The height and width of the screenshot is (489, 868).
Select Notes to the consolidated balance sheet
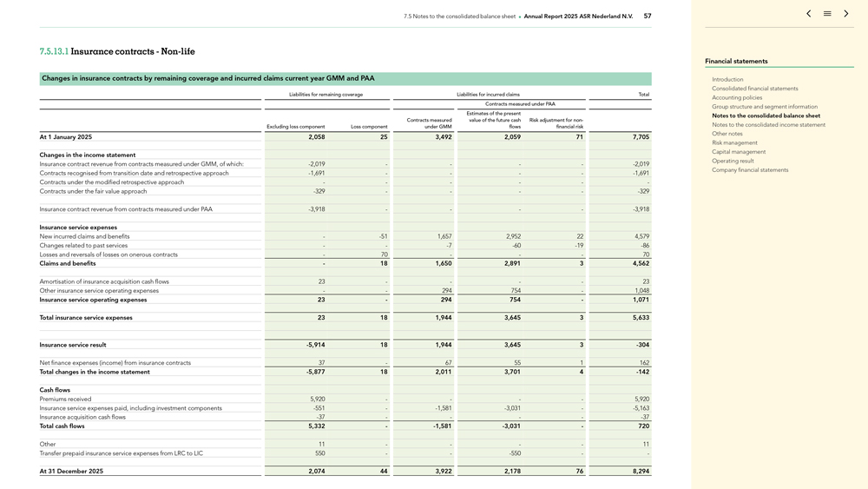pyautogui.click(x=766, y=116)
